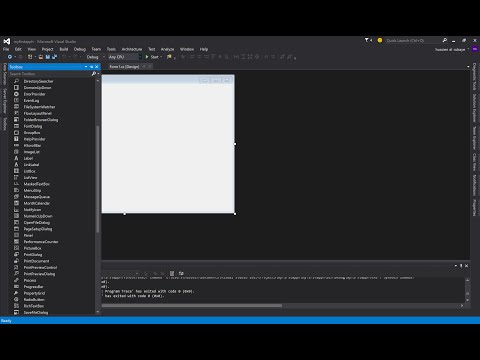Select the Label control in Toolbox
480x360 pixels.
(x=28, y=158)
